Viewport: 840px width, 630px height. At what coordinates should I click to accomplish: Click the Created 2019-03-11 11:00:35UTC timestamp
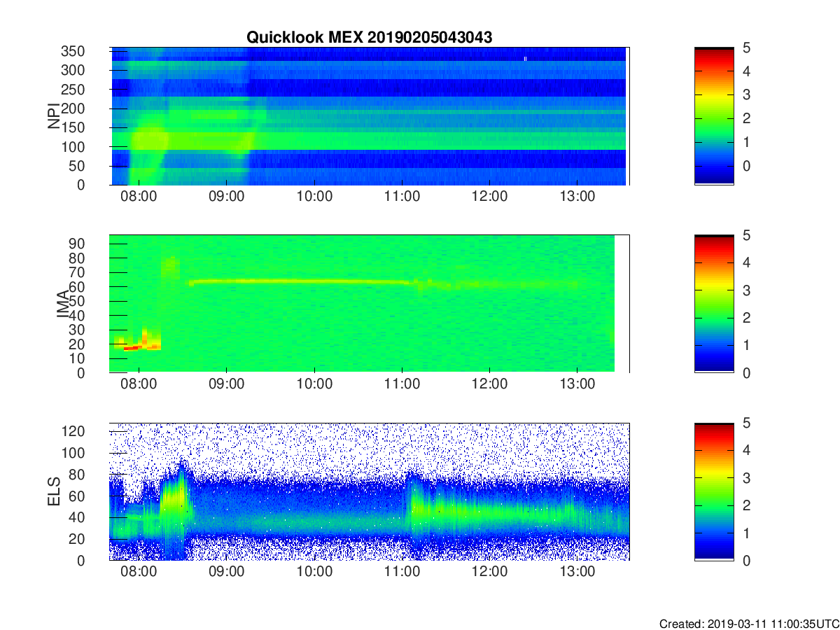(748, 624)
